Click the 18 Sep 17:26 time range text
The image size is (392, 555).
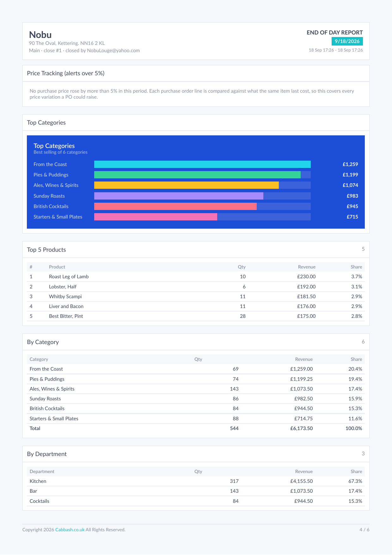point(336,50)
